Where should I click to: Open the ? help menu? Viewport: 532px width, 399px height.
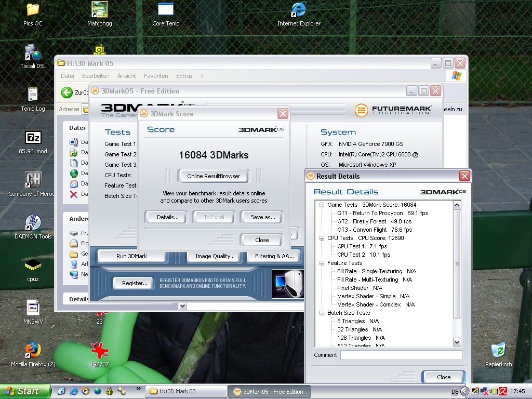[202, 76]
